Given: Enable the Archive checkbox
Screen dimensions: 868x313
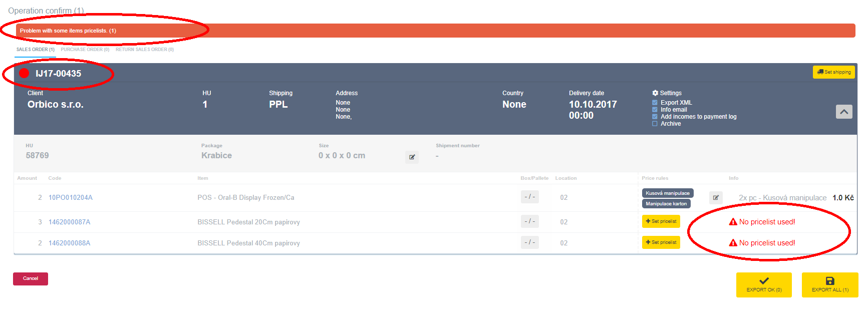Looking at the screenshot, I should [655, 124].
